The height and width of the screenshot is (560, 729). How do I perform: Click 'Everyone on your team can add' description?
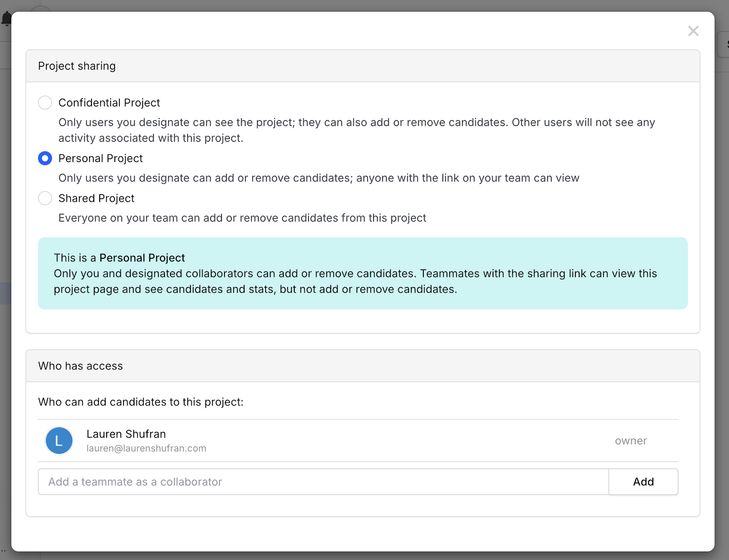[x=242, y=218]
